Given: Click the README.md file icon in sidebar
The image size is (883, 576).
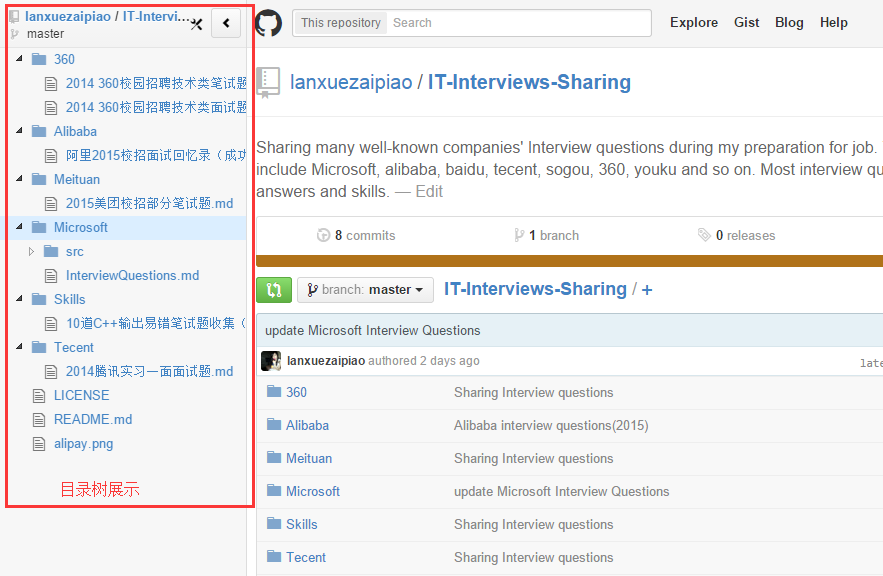Looking at the screenshot, I should pyautogui.click(x=39, y=420).
